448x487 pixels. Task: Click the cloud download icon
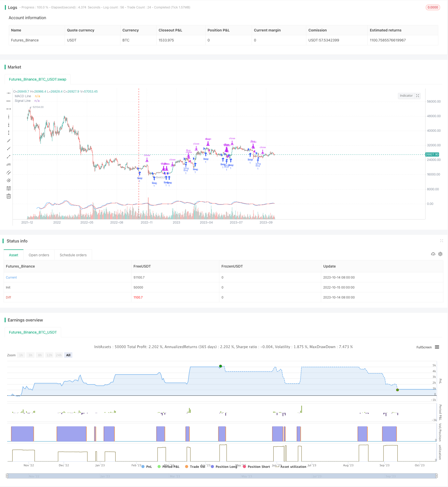click(433, 254)
